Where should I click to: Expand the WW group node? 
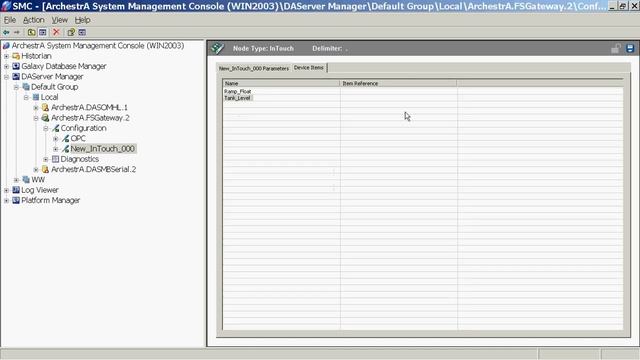16,180
